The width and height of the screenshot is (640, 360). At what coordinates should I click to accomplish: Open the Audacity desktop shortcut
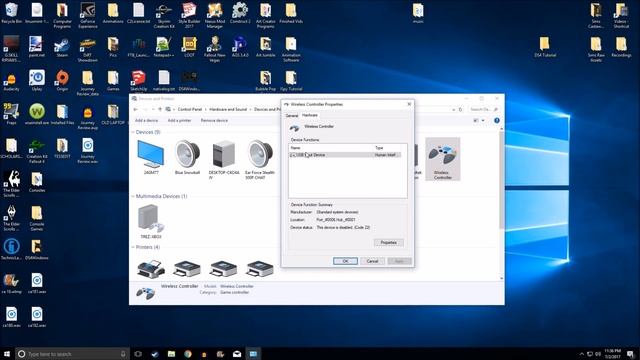(11, 81)
